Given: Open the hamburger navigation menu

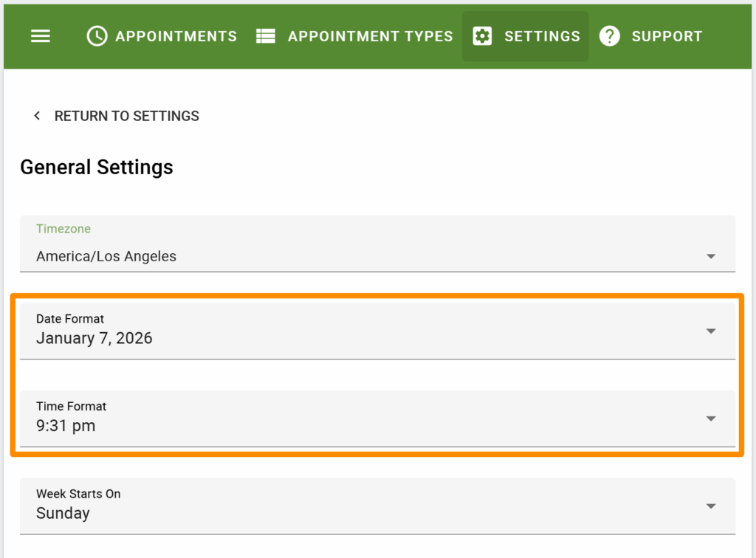Looking at the screenshot, I should 40,35.
